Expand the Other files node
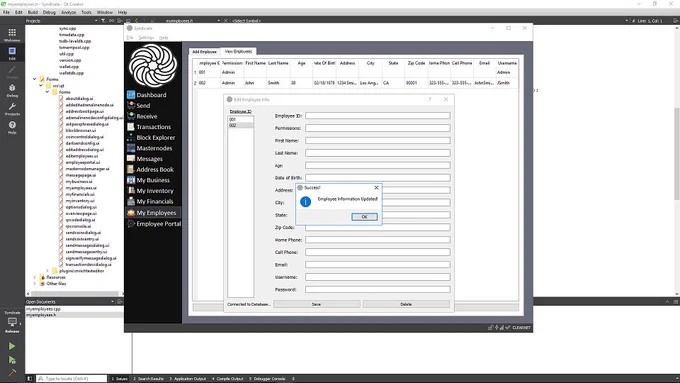The image size is (680, 383). (x=35, y=284)
